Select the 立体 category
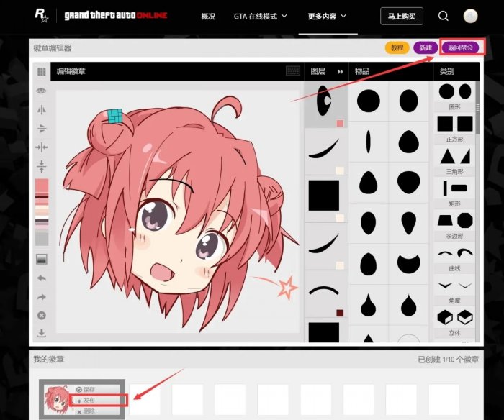 454,323
